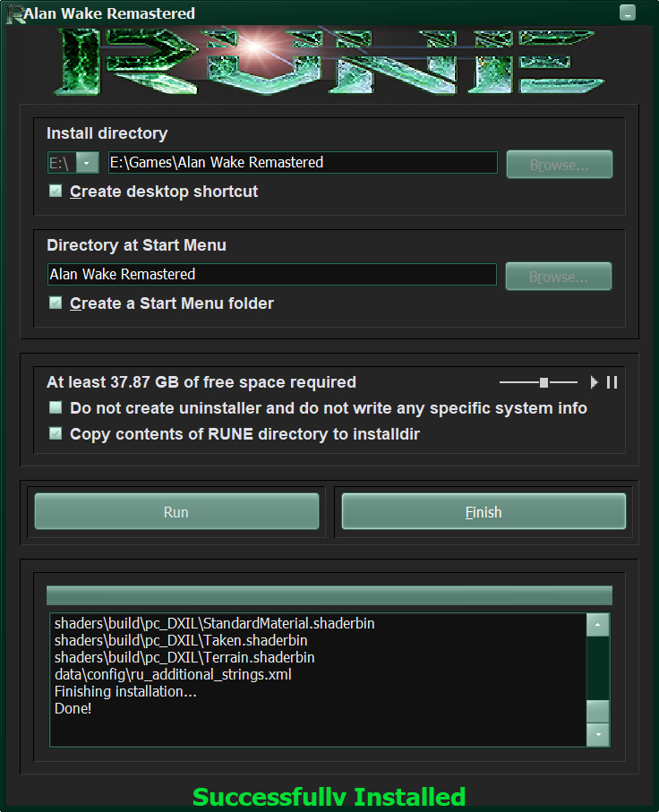Click the play music icon
659x812 pixels.
594,382
